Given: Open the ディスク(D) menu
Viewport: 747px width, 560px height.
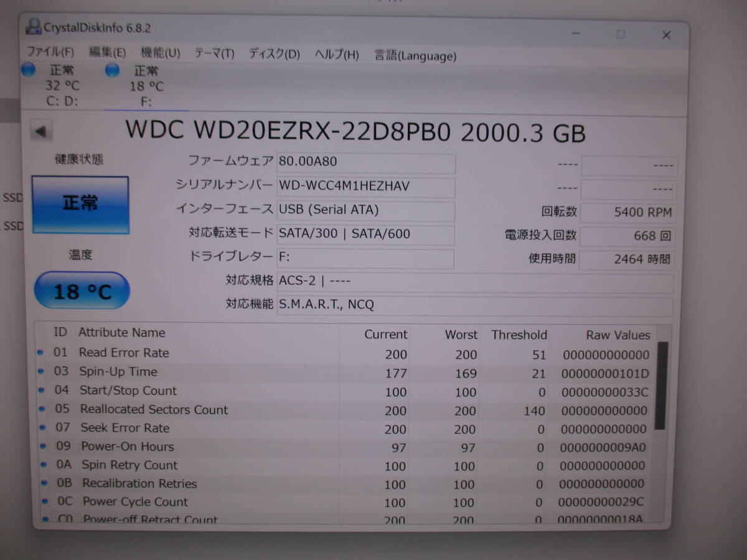Looking at the screenshot, I should click(274, 54).
